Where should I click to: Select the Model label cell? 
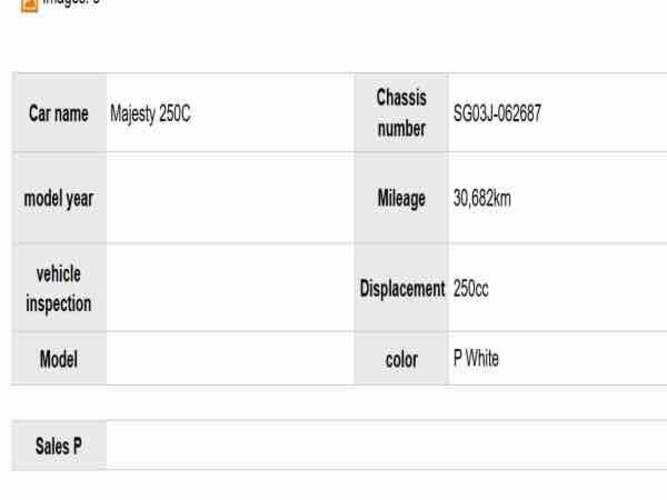(59, 359)
